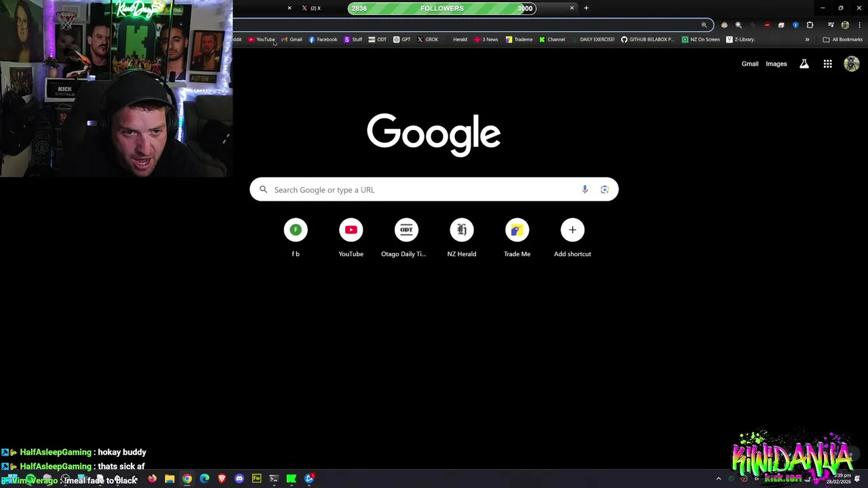Expand hidden bookmarks with the double chevron

807,39
